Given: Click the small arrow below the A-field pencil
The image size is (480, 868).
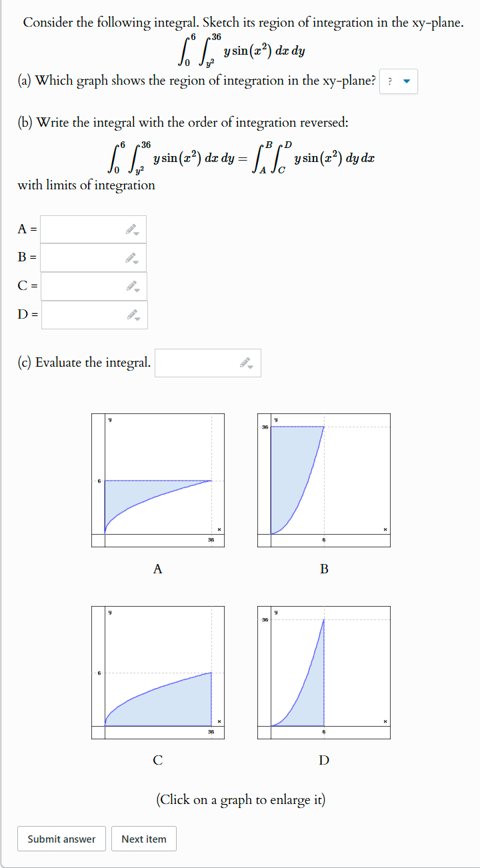Looking at the screenshot, I should 135,233.
